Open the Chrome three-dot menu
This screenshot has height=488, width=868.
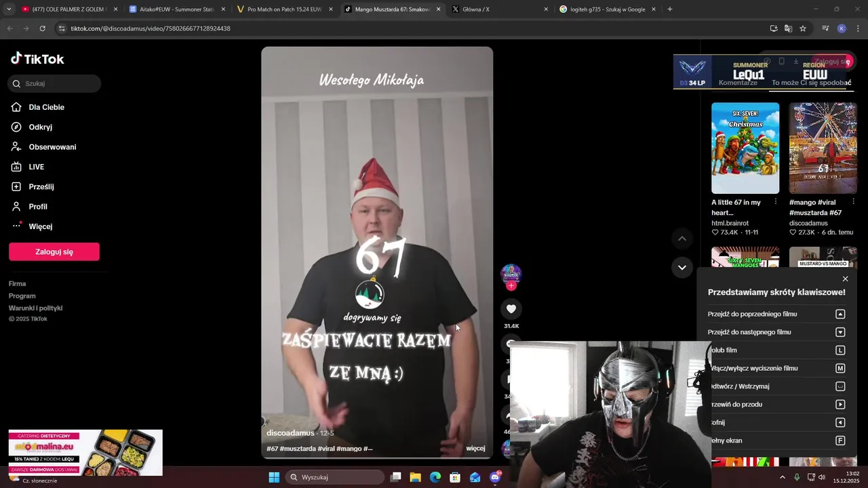pos(858,28)
